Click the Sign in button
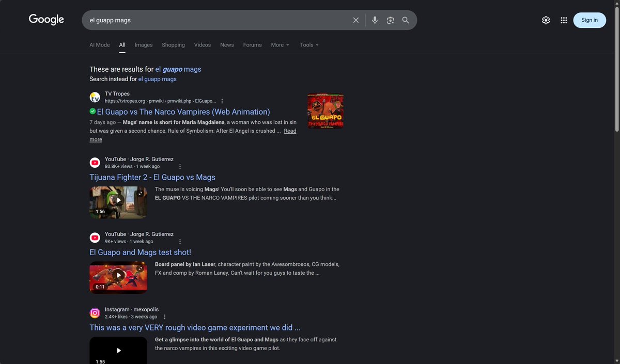 [590, 20]
